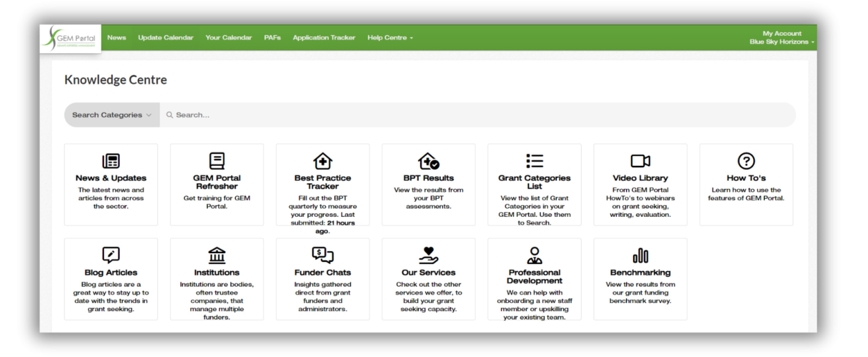The width and height of the screenshot is (868, 357).
Task: Go to Update Calendar in the navbar
Action: [166, 37]
